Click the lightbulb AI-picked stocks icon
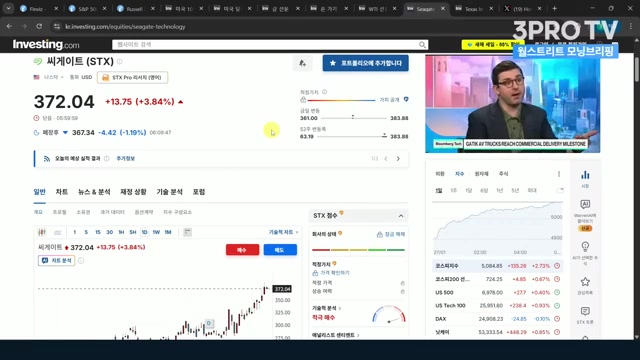Image resolution: width=640 pixels, height=360 pixels. 585,247
